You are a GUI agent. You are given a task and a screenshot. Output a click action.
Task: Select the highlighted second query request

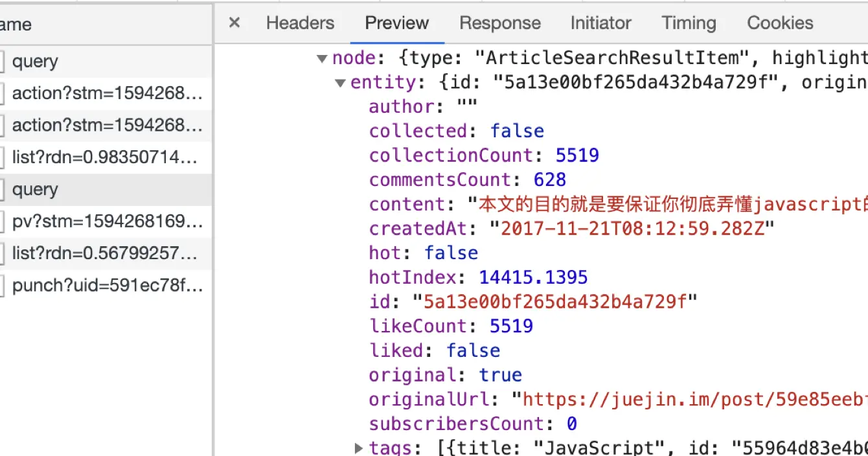click(x=106, y=190)
